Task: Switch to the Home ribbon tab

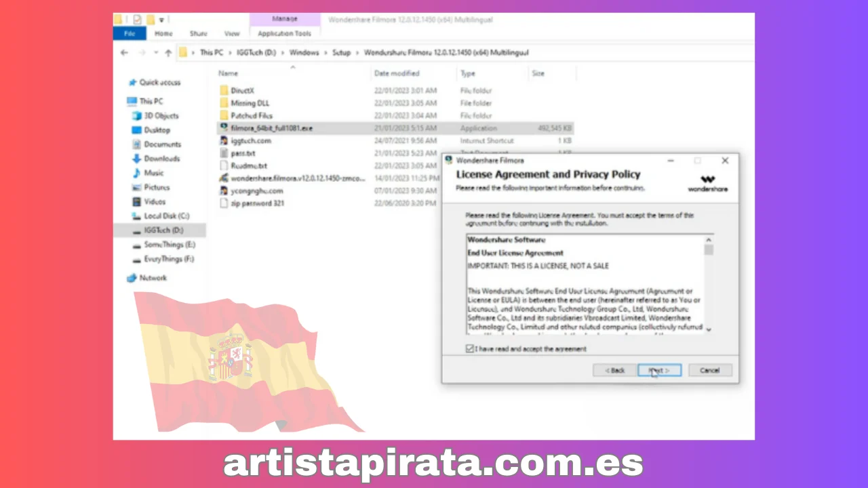Action: coord(163,33)
